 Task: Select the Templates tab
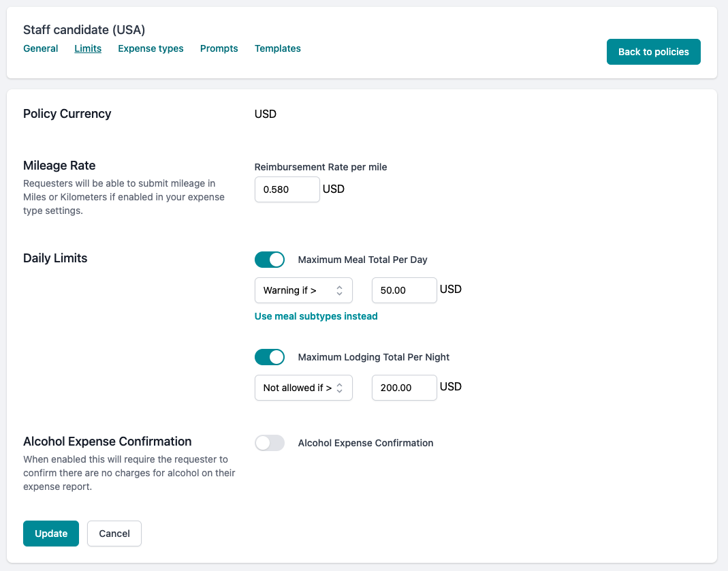(x=278, y=48)
